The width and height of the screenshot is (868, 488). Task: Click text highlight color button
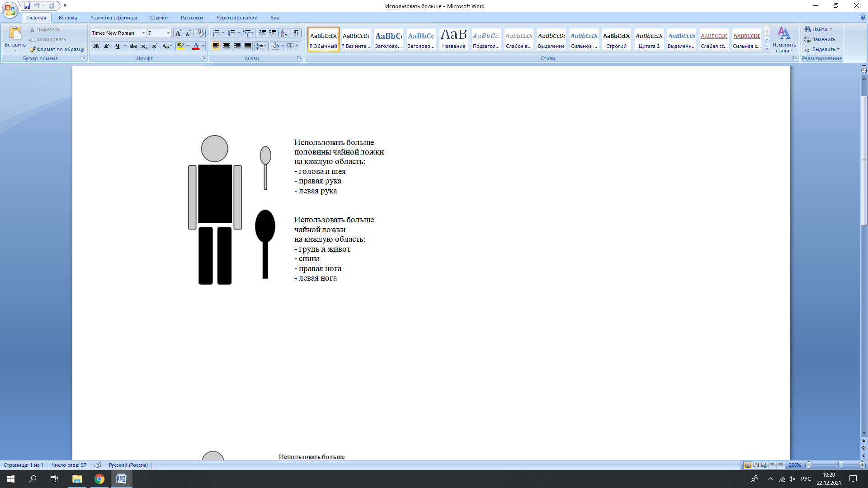tap(181, 46)
